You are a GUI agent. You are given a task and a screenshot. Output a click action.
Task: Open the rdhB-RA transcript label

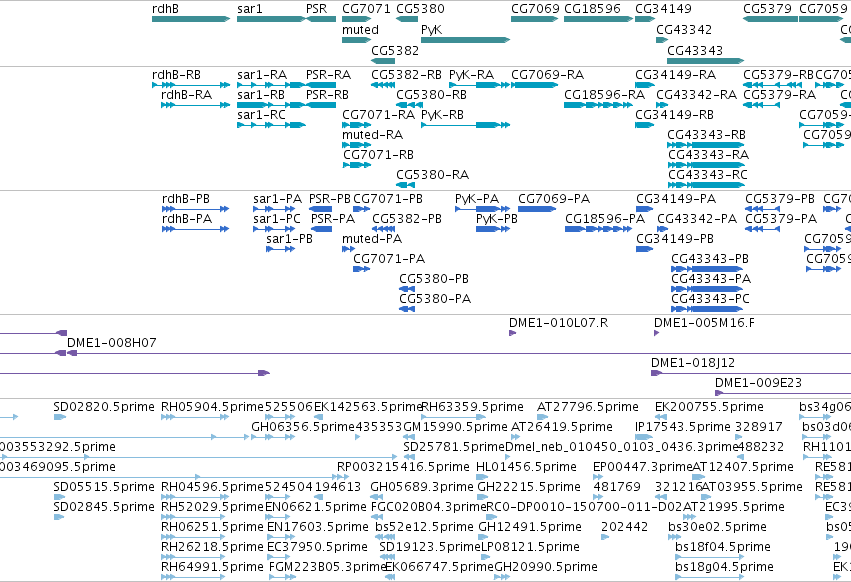tap(187, 94)
